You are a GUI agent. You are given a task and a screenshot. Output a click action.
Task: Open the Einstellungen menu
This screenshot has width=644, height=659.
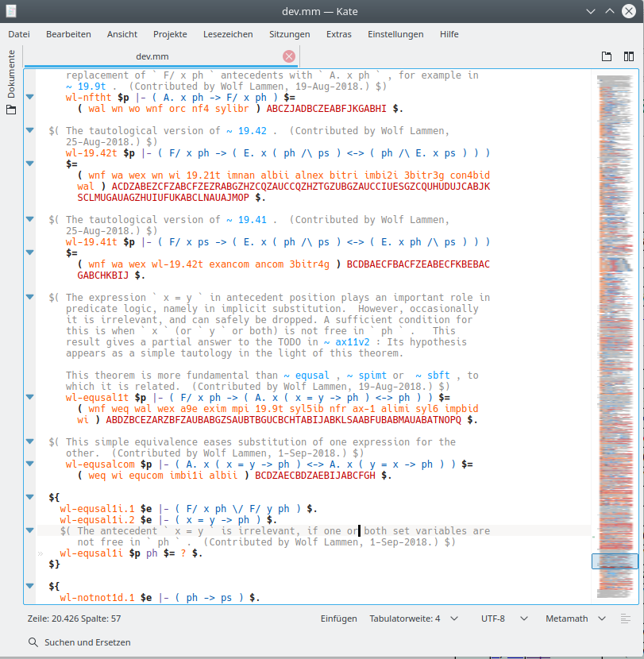tap(395, 34)
